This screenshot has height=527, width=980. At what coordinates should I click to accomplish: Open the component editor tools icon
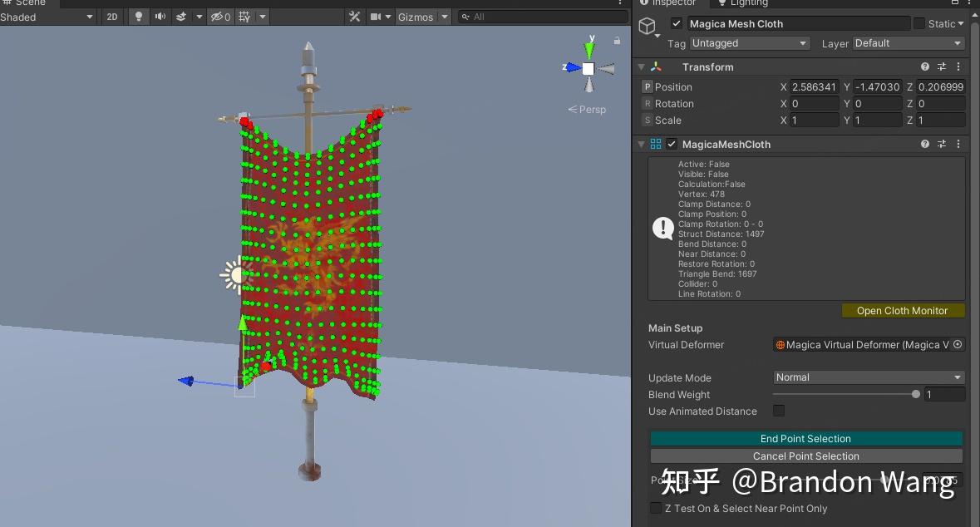354,17
